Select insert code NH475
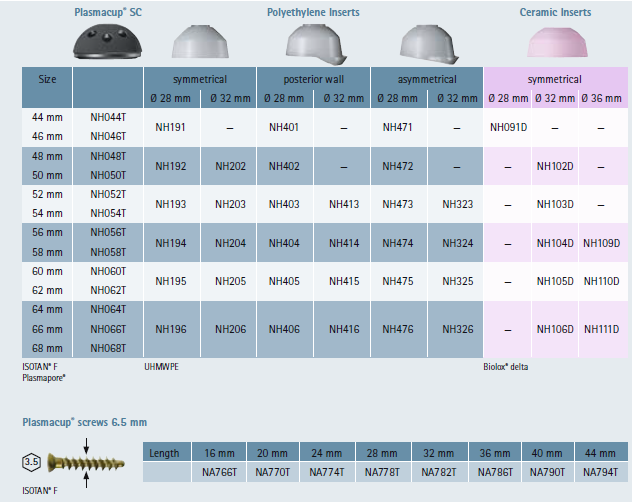Screen dimensions: 632x502 [398, 281]
